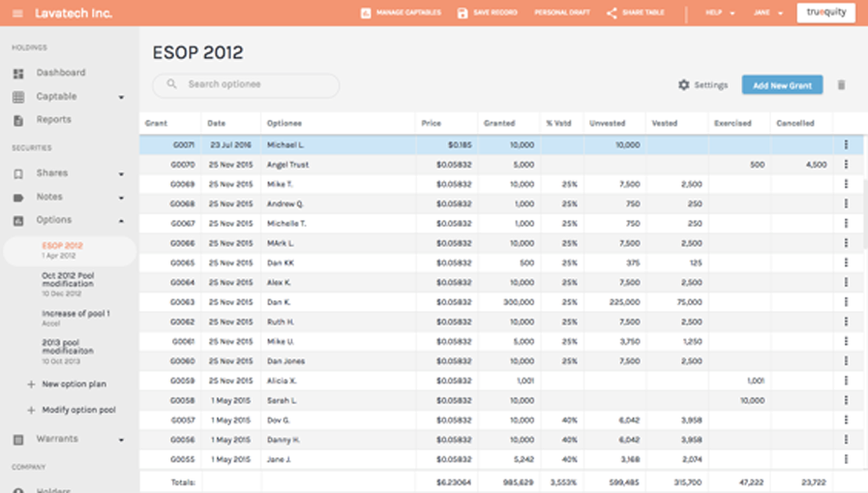Open Settings via the gear icon

coord(684,85)
